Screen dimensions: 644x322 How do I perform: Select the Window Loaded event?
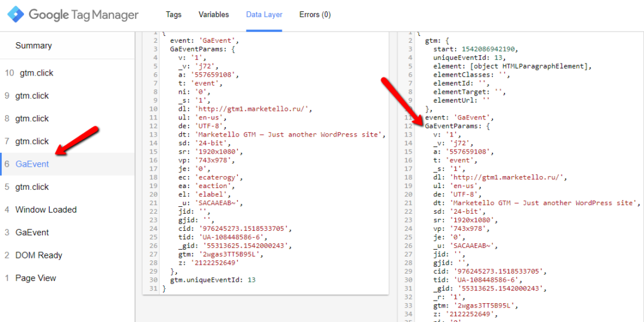click(46, 209)
